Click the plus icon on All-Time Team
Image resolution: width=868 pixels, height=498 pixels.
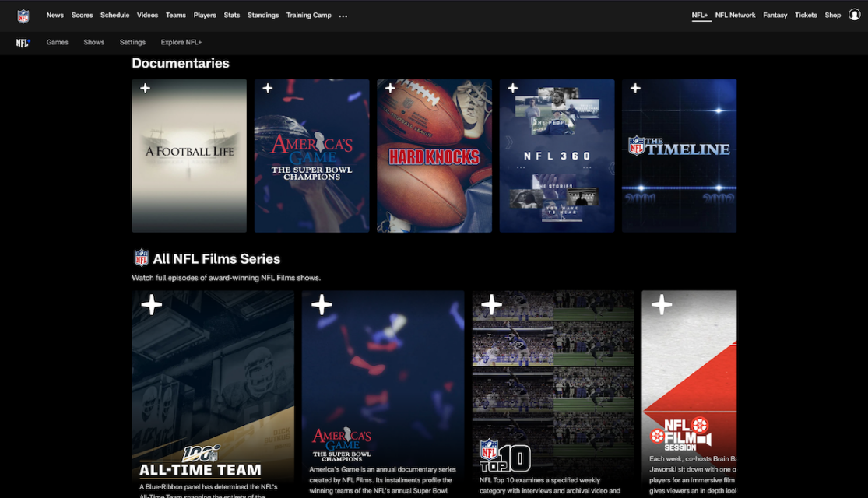pos(151,304)
